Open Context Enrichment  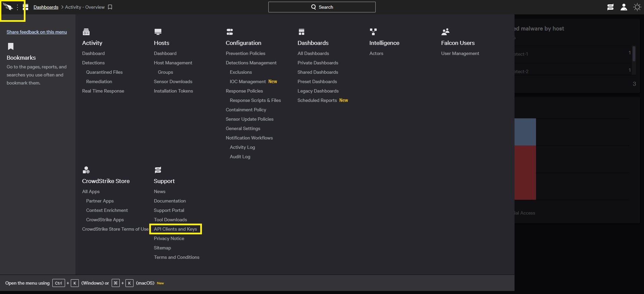point(107,210)
